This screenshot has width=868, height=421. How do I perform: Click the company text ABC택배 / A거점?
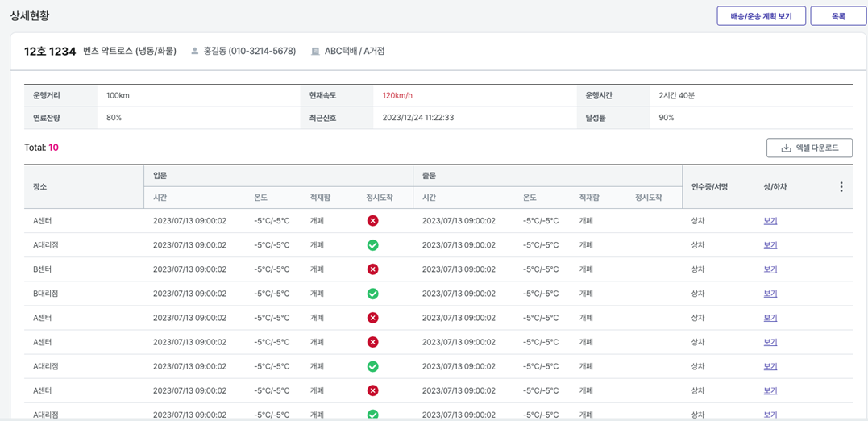pyautogui.click(x=355, y=52)
